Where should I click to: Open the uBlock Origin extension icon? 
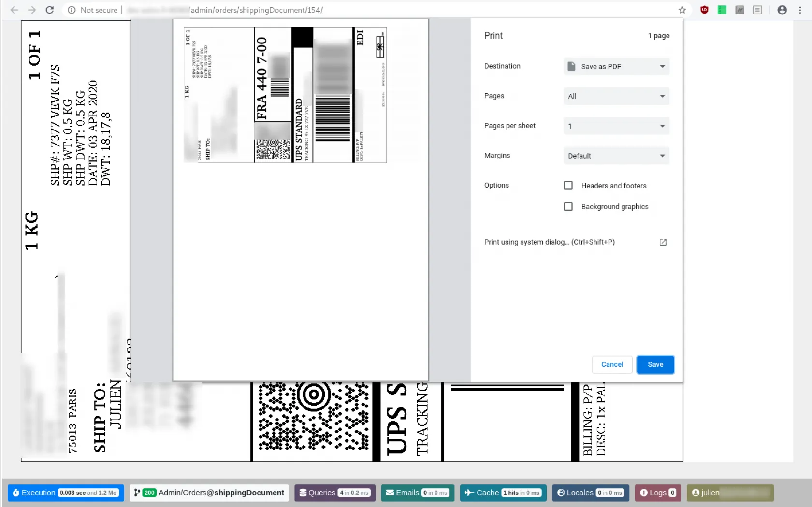704,10
